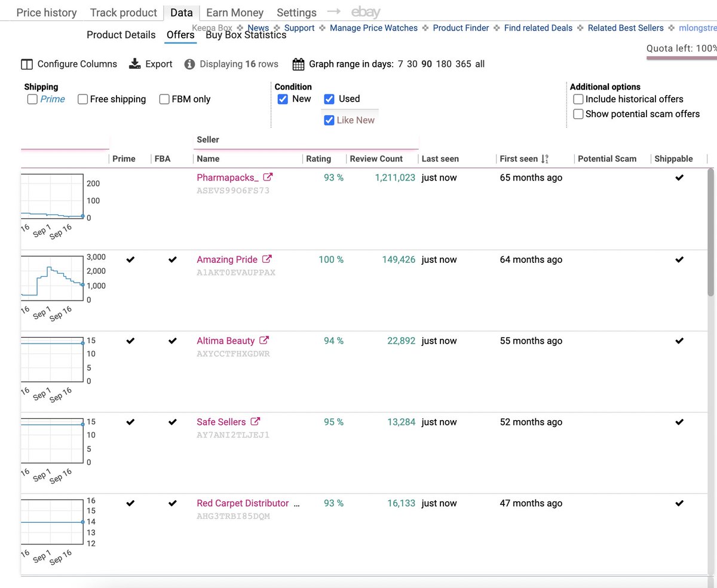Tick Include historical offers checkbox
This screenshot has width=717, height=588.
tap(578, 99)
